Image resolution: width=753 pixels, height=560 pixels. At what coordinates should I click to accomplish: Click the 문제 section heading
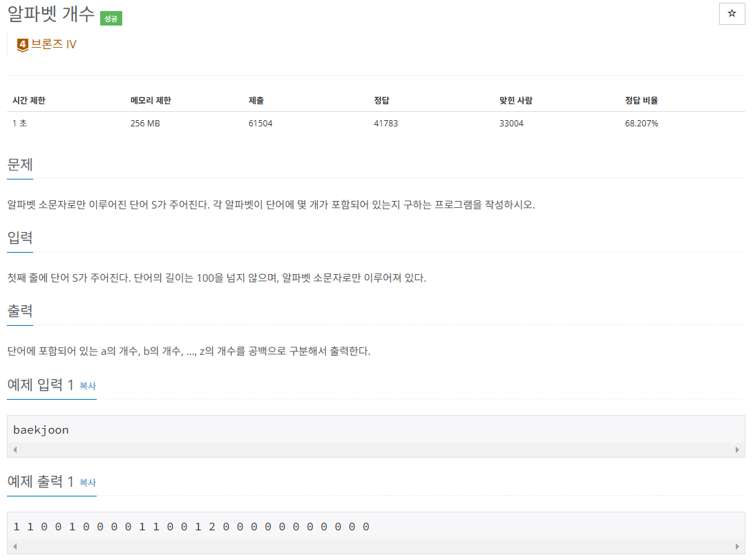20,164
